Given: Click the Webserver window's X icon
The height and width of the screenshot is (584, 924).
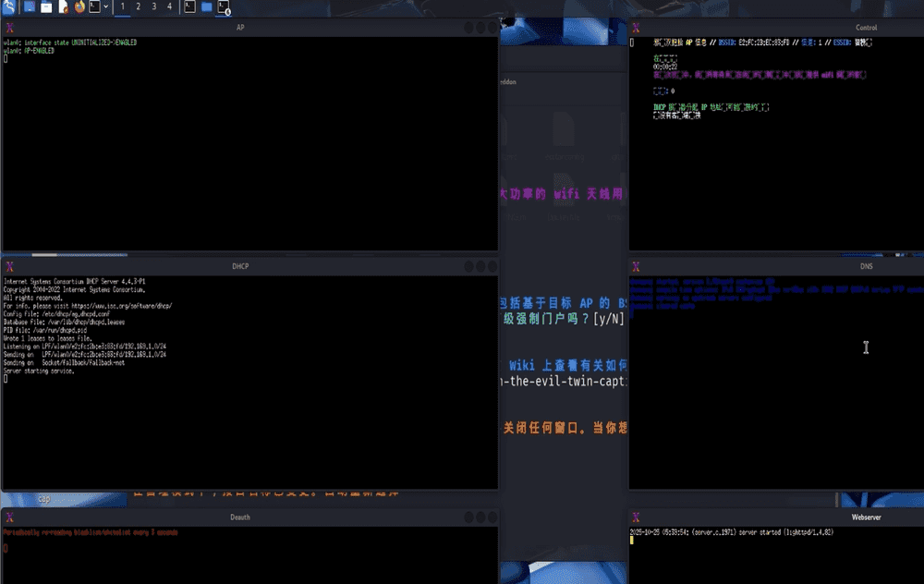Looking at the screenshot, I should coord(636,517).
